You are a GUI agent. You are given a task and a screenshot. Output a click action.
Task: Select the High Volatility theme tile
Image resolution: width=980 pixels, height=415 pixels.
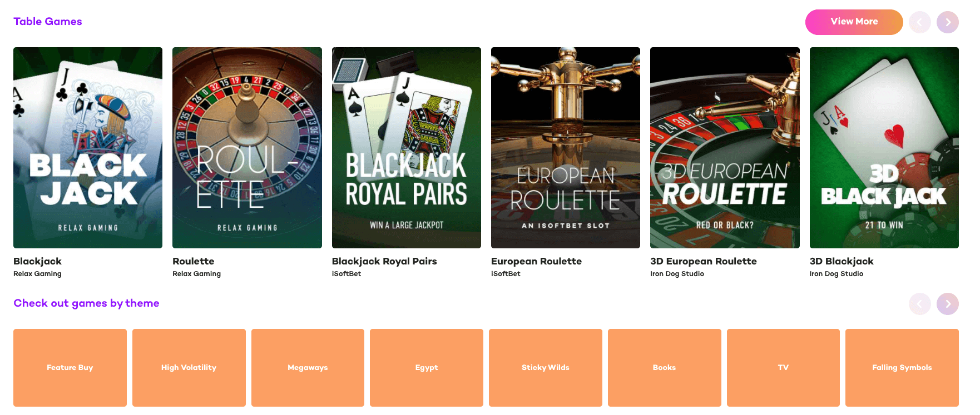click(x=189, y=368)
